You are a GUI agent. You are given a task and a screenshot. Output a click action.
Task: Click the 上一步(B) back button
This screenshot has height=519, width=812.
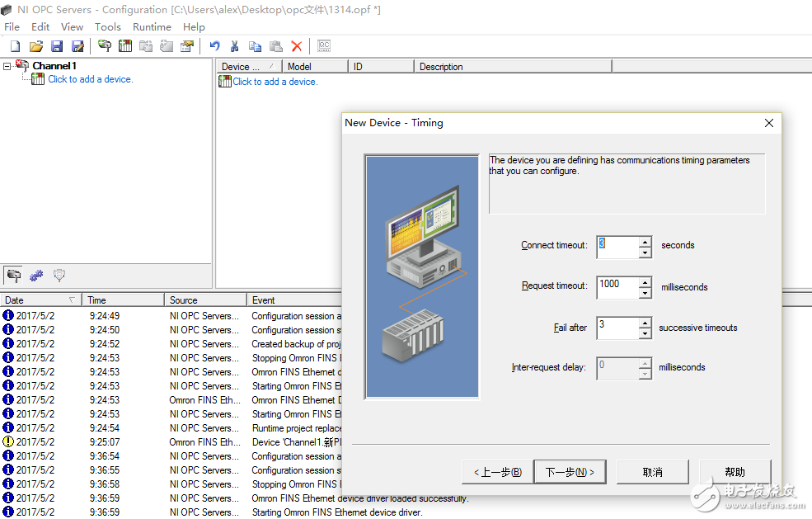pyautogui.click(x=497, y=472)
